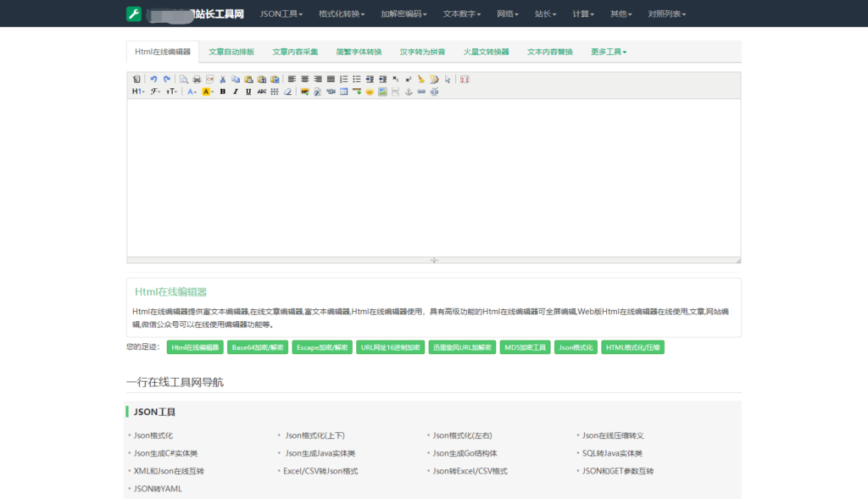Image resolution: width=868 pixels, height=504 pixels.
Task: Open the Json生成Java实体类 link
Action: [320, 453]
